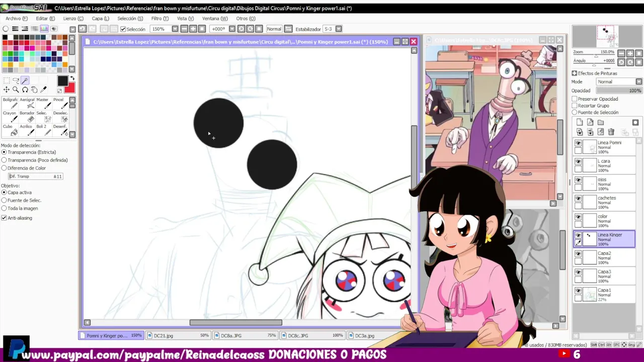Select the Magic Wand selection tool
Screen dimensions: 644x362
point(25,80)
